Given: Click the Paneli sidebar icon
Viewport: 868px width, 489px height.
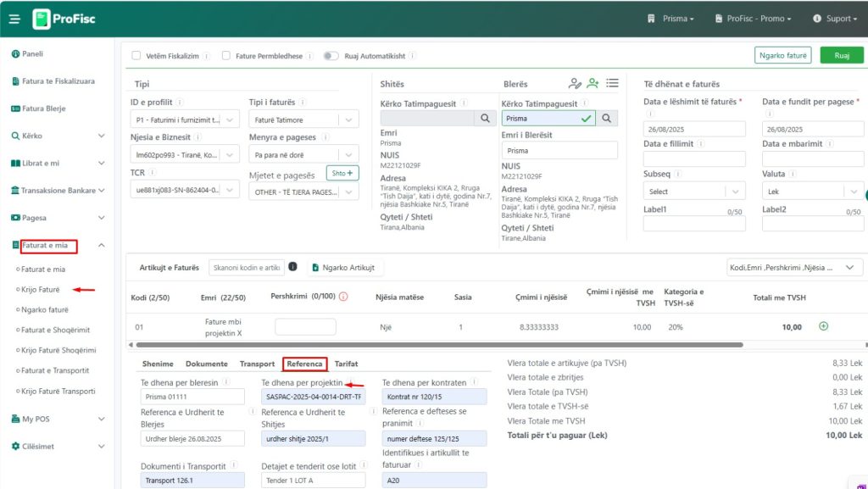Looking at the screenshot, I should point(15,53).
